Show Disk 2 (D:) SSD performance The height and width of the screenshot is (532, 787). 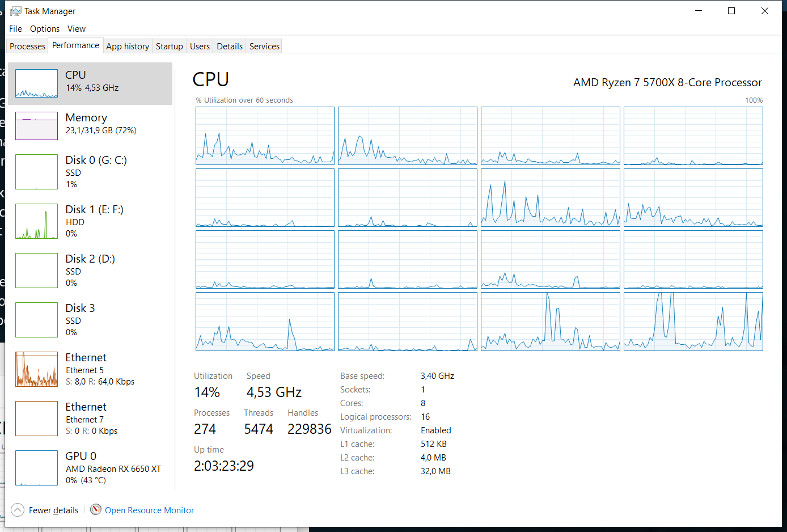[x=90, y=270]
